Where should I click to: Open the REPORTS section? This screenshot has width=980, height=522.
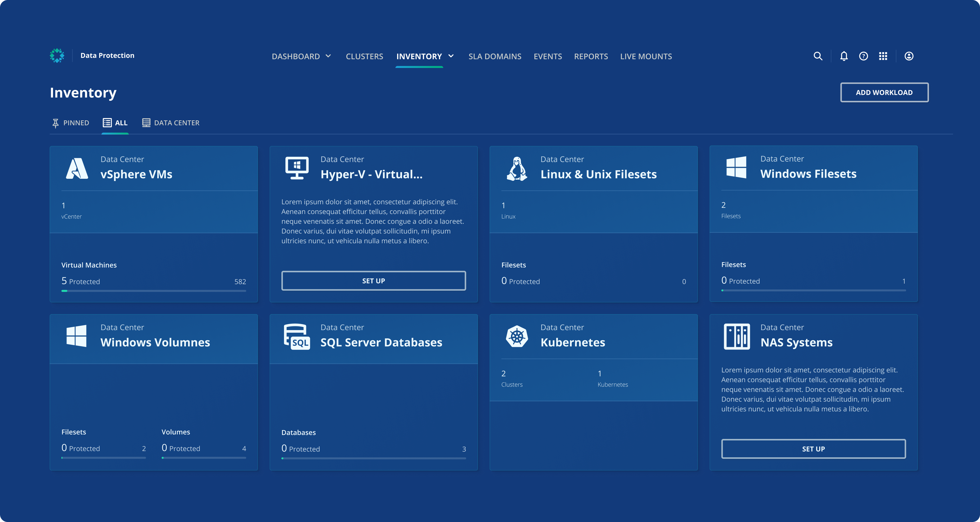[x=591, y=56]
